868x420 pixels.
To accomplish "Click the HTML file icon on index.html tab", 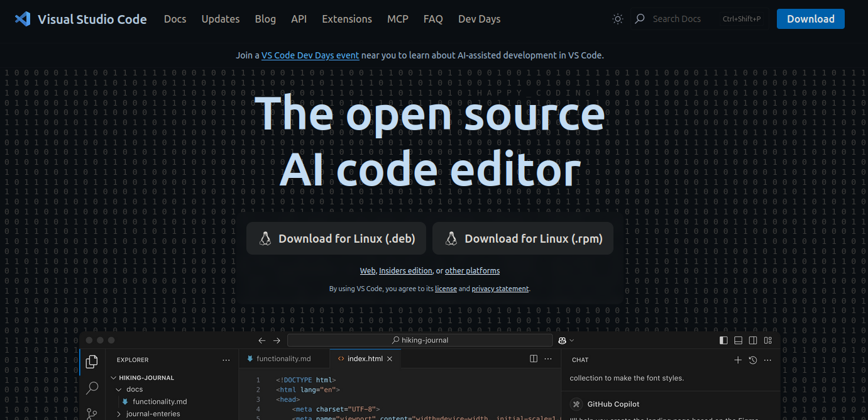I will [341, 359].
